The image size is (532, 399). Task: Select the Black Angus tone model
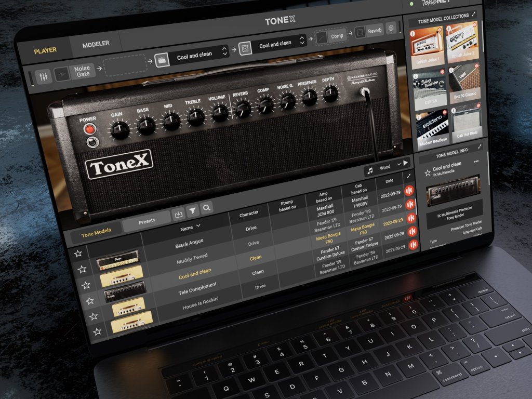coord(189,243)
